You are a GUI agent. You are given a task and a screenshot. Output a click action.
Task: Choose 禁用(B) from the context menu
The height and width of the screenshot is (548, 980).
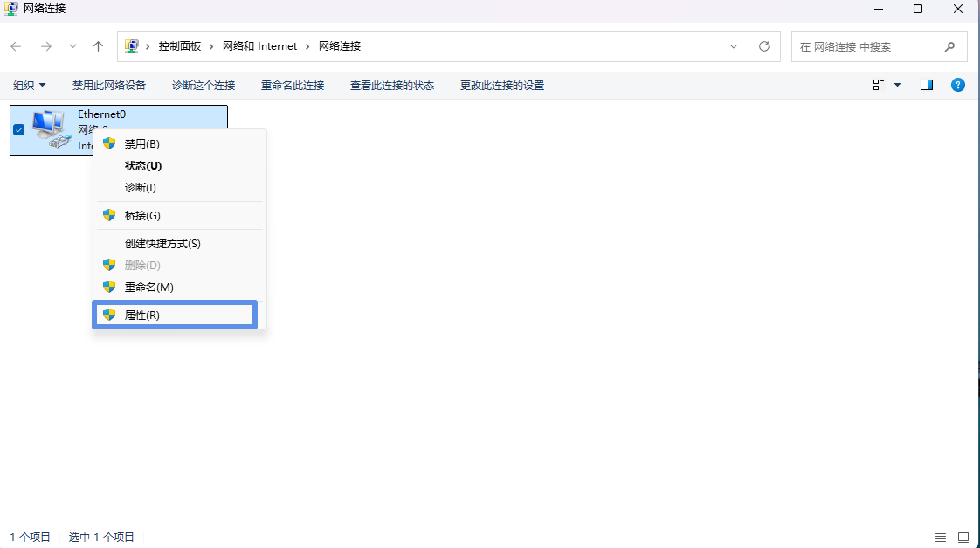point(142,143)
